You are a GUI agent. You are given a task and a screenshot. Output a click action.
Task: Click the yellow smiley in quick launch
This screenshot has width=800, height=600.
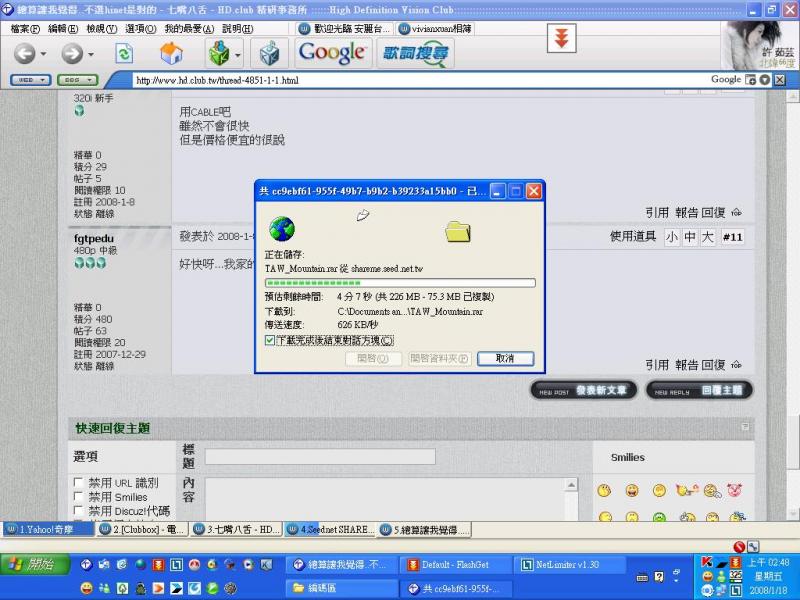(x=87, y=588)
